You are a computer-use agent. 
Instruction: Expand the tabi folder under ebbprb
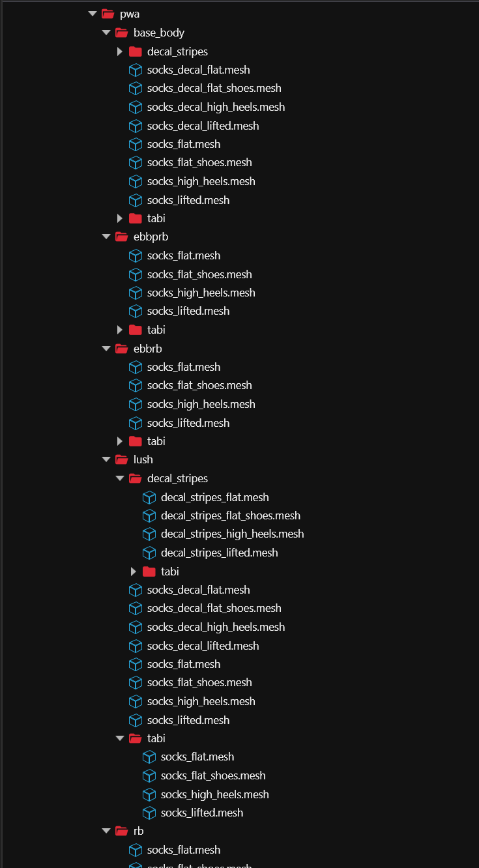click(x=119, y=330)
